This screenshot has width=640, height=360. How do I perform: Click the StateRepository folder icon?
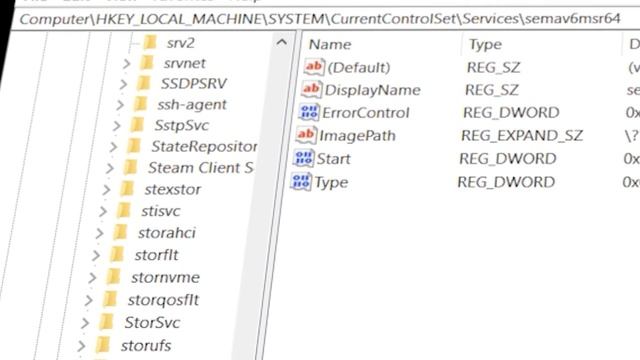tap(134, 146)
